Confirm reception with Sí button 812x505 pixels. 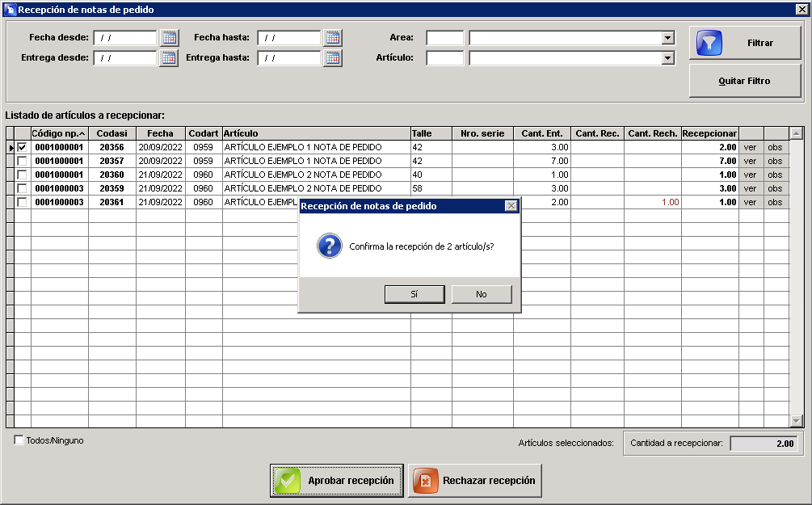(414, 294)
